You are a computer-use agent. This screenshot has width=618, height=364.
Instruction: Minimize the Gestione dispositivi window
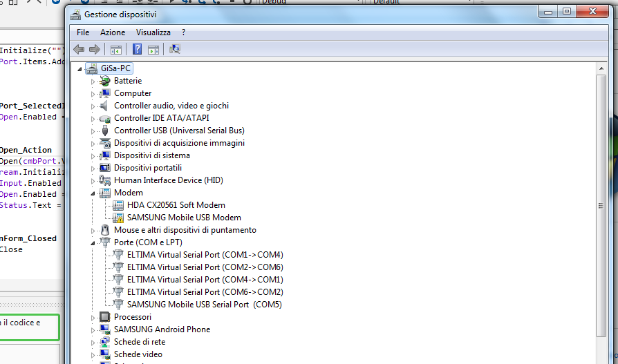click(548, 12)
